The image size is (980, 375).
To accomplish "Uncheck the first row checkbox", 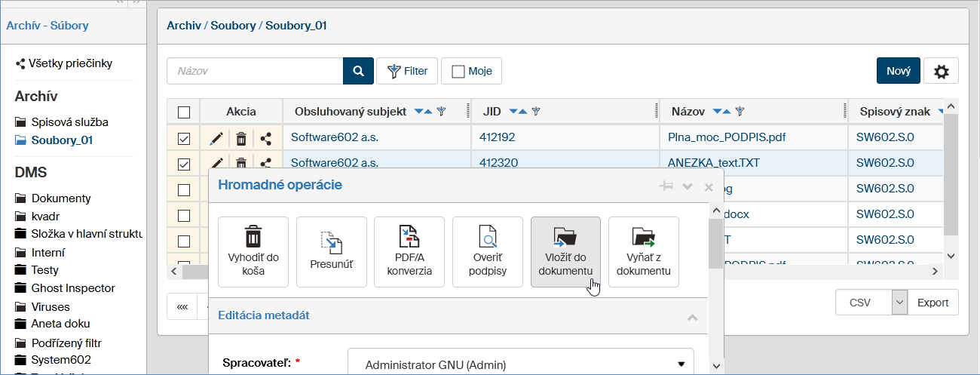I will click(x=184, y=139).
